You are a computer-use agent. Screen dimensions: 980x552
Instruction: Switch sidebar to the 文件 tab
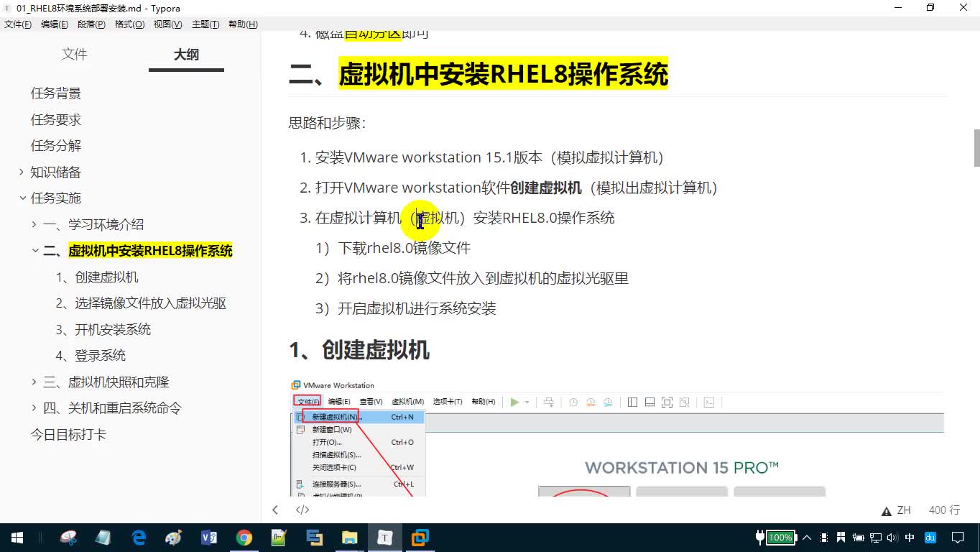(x=74, y=55)
